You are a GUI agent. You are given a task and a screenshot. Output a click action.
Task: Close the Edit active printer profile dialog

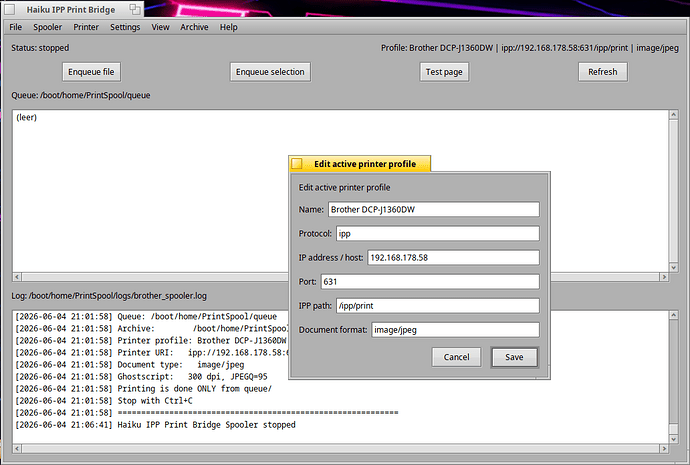click(x=297, y=164)
